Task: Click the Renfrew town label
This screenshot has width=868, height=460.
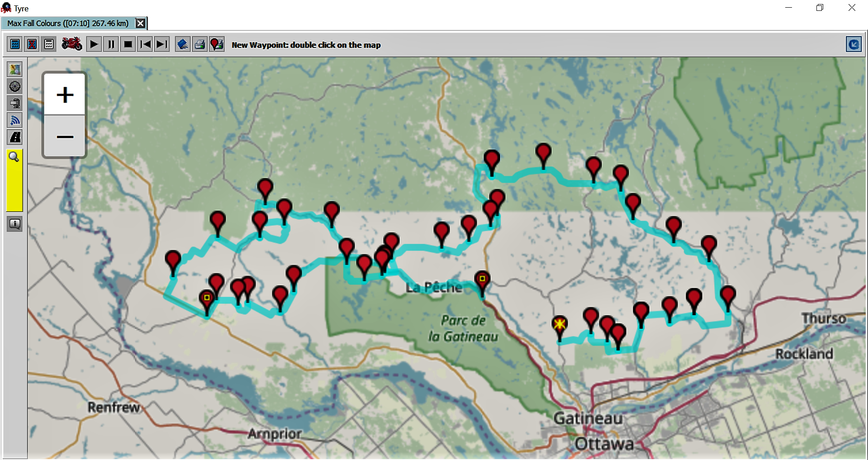Action: click(114, 407)
